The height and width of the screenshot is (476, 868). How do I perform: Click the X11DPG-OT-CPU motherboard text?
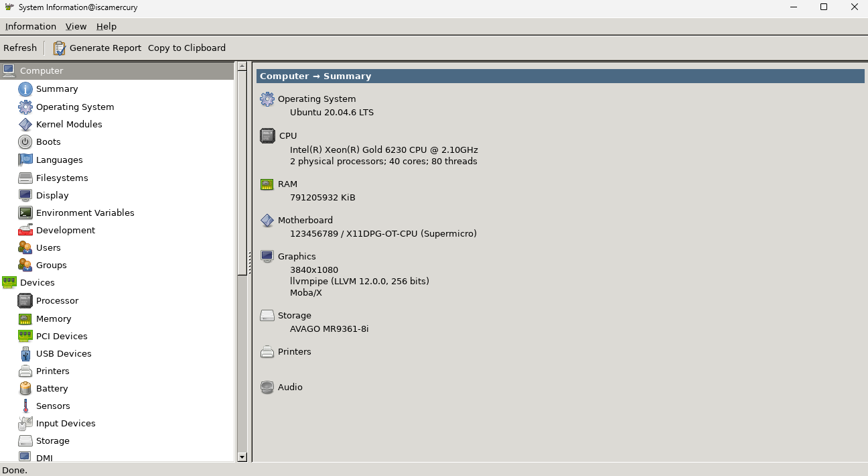click(x=383, y=233)
